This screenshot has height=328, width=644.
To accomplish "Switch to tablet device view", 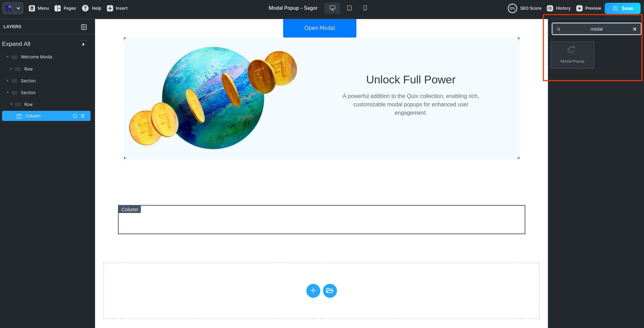I will pyautogui.click(x=349, y=8).
